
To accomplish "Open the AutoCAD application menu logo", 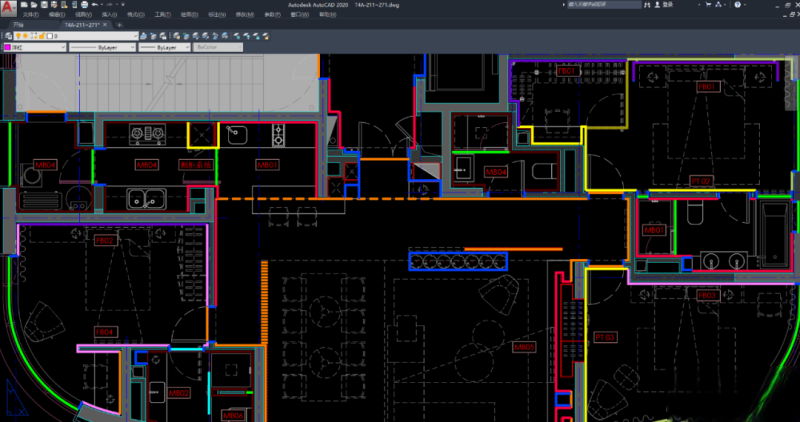I will coord(8,8).
